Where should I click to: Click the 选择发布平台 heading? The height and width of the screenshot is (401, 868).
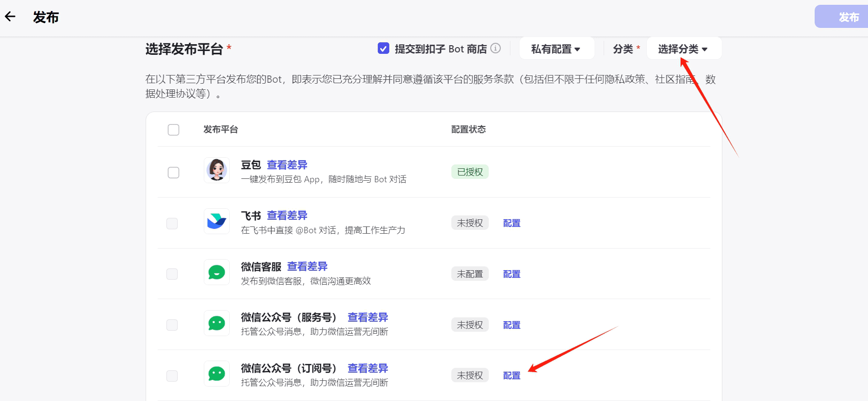pos(185,49)
